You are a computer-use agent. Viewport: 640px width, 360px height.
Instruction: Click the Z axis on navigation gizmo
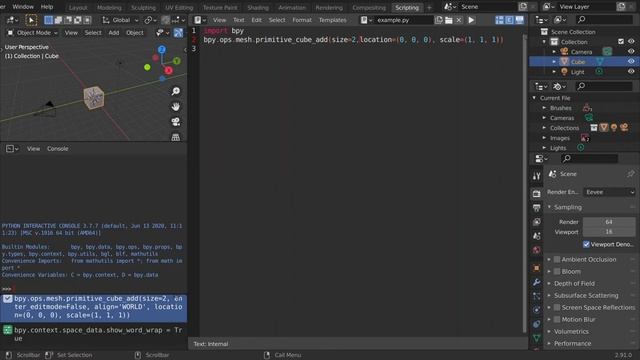pyautogui.click(x=162, y=49)
